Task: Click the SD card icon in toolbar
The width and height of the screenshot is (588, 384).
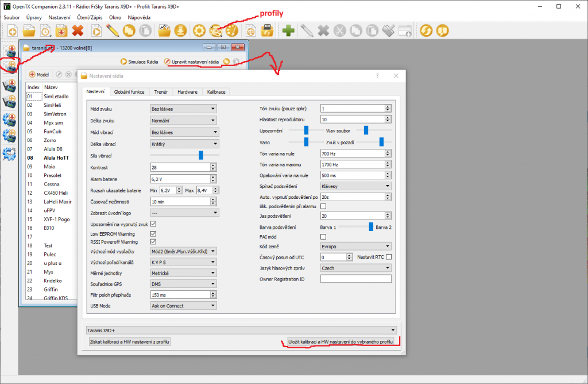Action: (x=266, y=30)
